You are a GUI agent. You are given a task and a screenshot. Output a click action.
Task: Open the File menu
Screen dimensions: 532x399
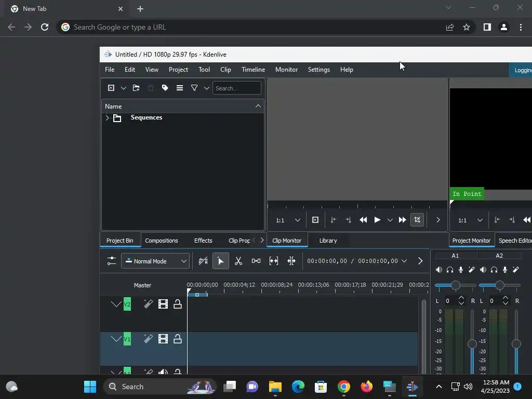(x=110, y=70)
